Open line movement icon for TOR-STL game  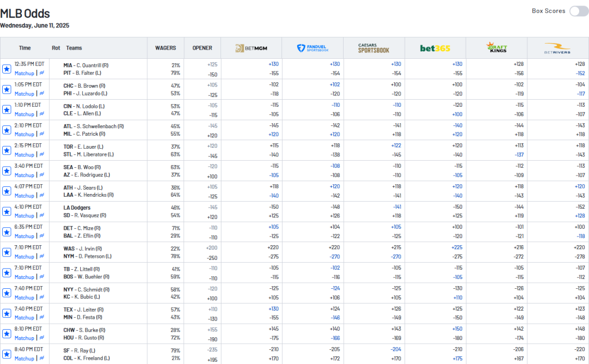[42, 155]
